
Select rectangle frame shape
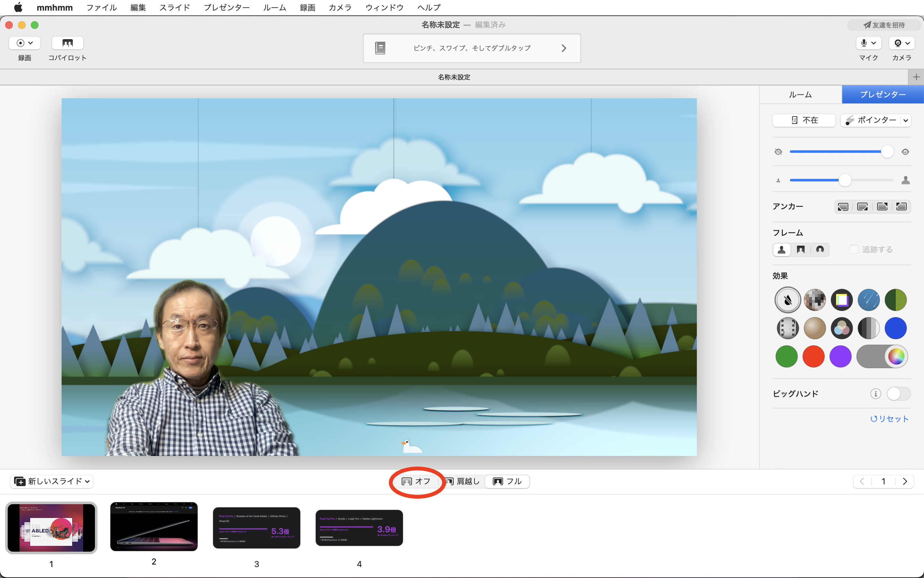801,250
